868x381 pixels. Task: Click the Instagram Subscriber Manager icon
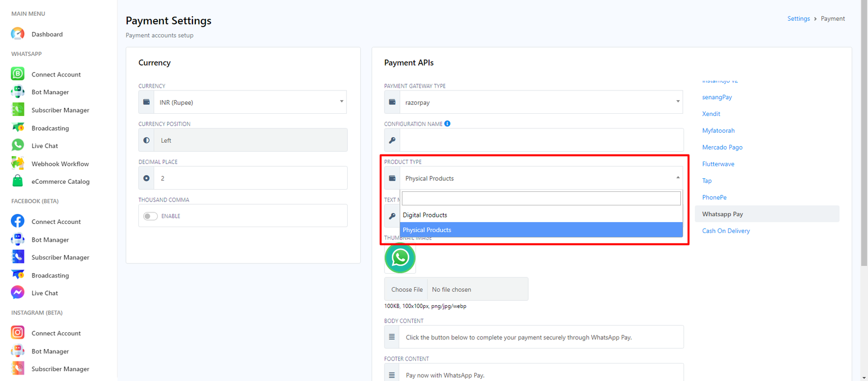(x=17, y=369)
